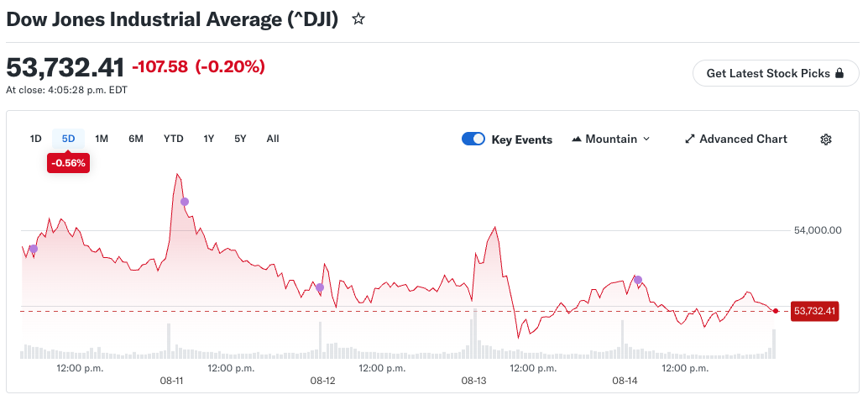Click key event marker after 08-14
Image resolution: width=868 pixels, height=400 pixels.
point(638,280)
